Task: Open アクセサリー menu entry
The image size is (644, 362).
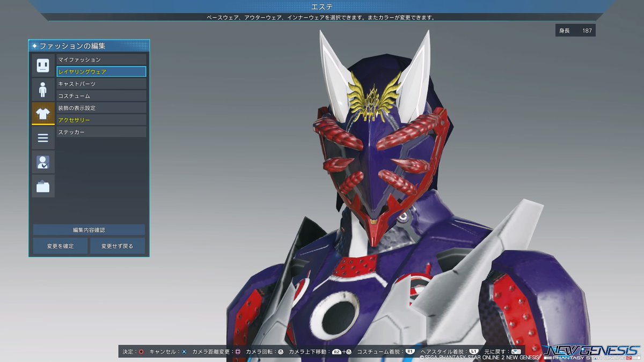Action: pos(101,120)
